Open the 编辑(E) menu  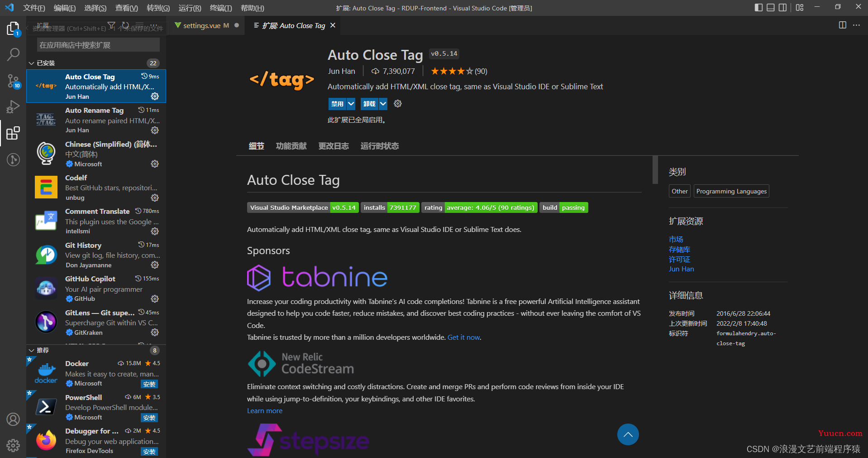[x=65, y=8]
